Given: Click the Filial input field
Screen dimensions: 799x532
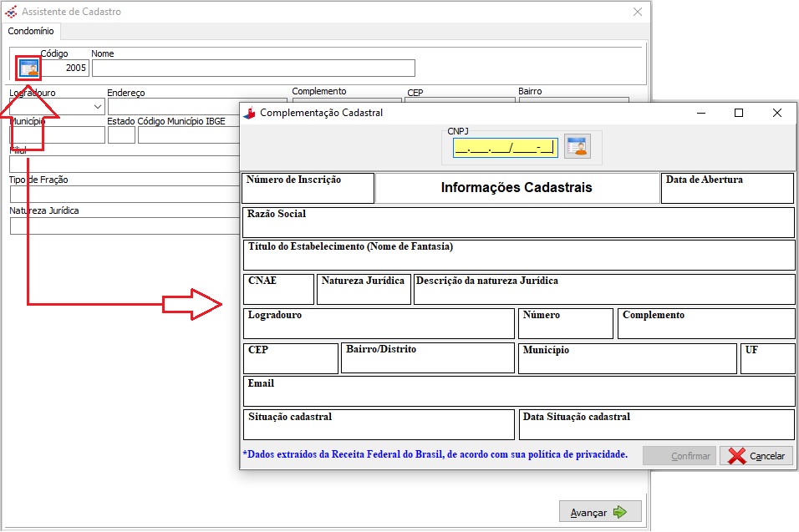Looking at the screenshot, I should point(125,164).
